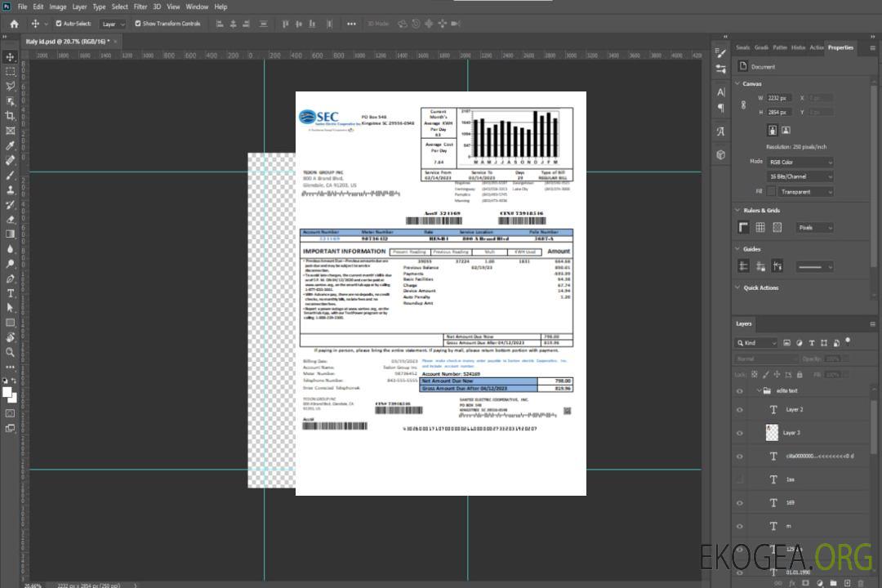Screen dimensions: 882x588
Task: Pick the Clone Stamp tool
Action: 11,189
